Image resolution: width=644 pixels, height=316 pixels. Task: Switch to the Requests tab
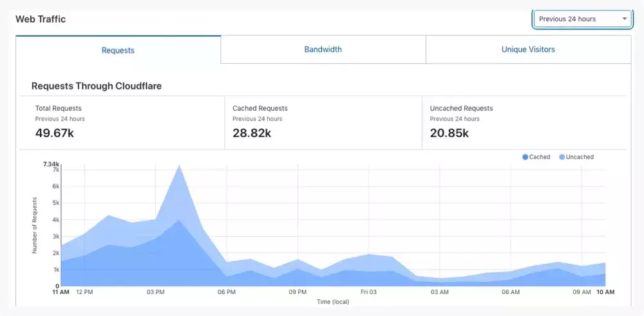click(118, 50)
